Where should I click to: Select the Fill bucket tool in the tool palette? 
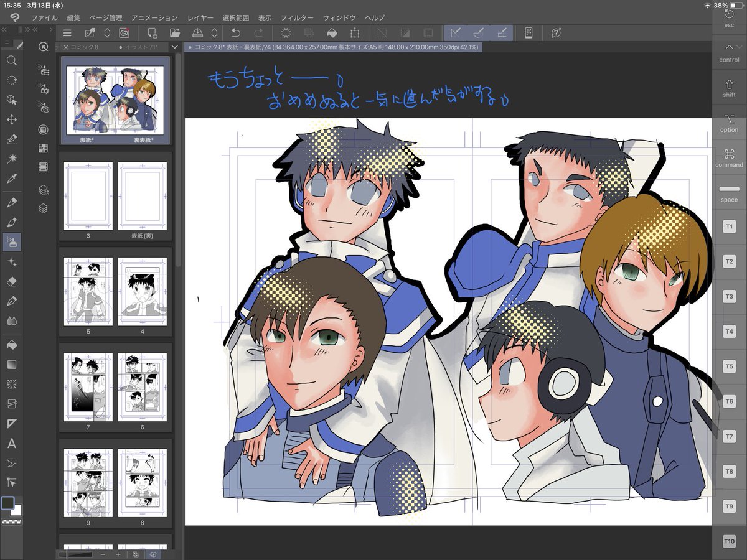tap(11, 344)
